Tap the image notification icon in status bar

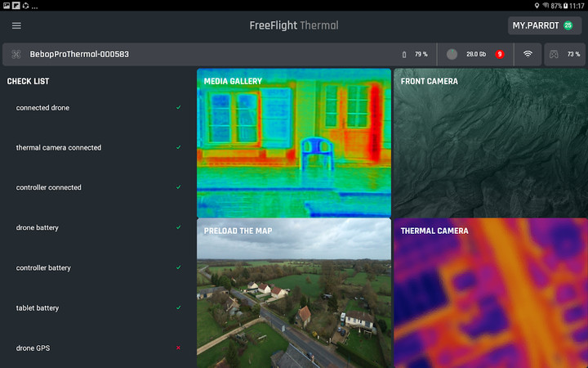pos(7,6)
